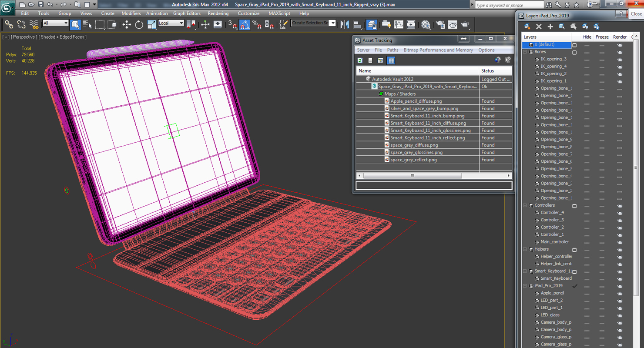Toggle the Bones layer current checkbox
Viewport: 644px width, 348px height.
tap(574, 52)
